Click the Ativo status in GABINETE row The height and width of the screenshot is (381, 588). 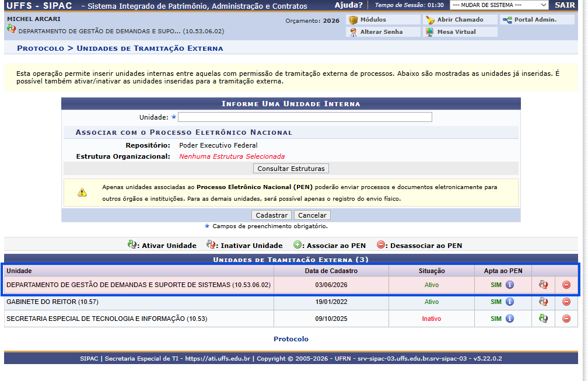tap(432, 302)
